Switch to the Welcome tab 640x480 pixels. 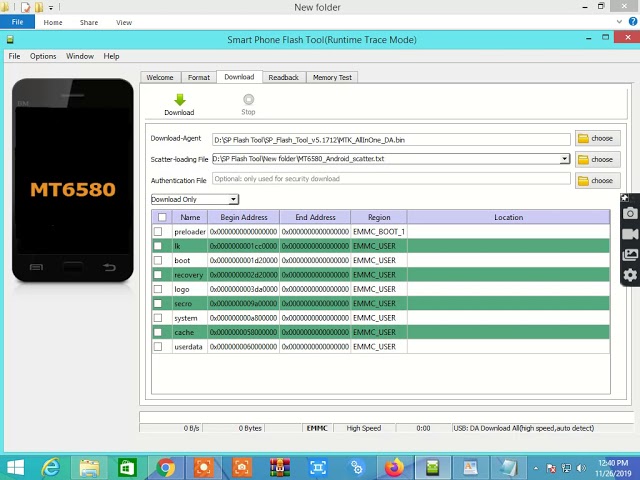coord(160,77)
